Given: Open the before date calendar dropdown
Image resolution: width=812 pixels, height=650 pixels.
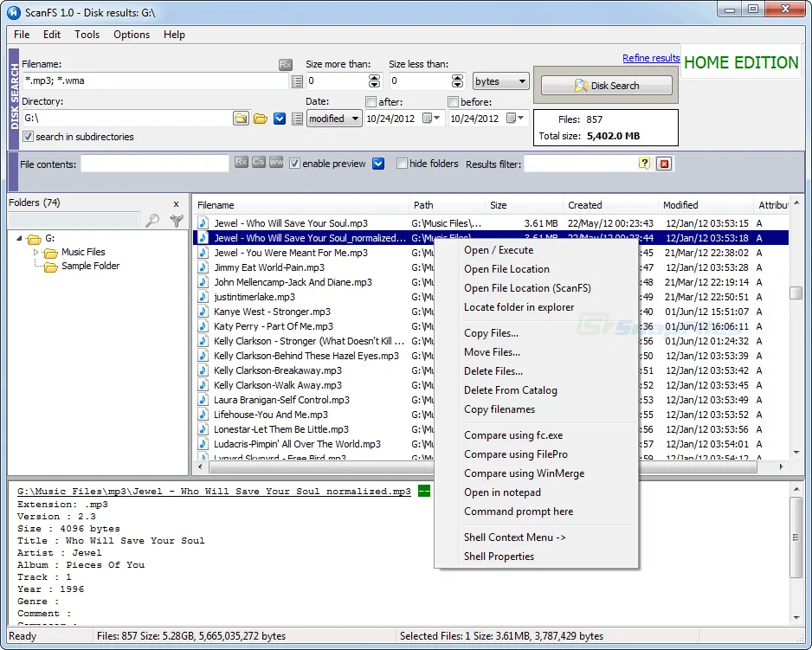Looking at the screenshot, I should click(515, 118).
